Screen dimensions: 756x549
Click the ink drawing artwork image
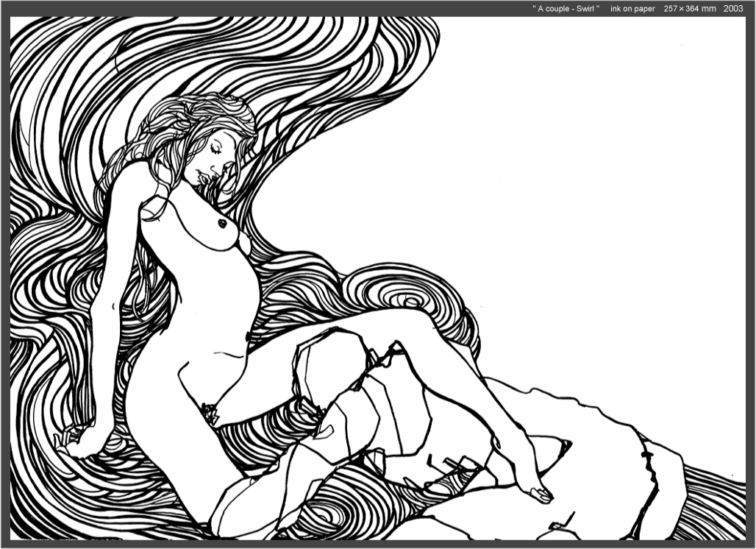[x=378, y=278]
